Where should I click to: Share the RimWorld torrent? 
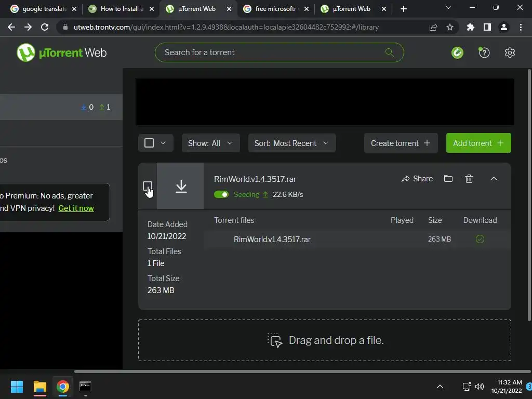[x=417, y=179]
